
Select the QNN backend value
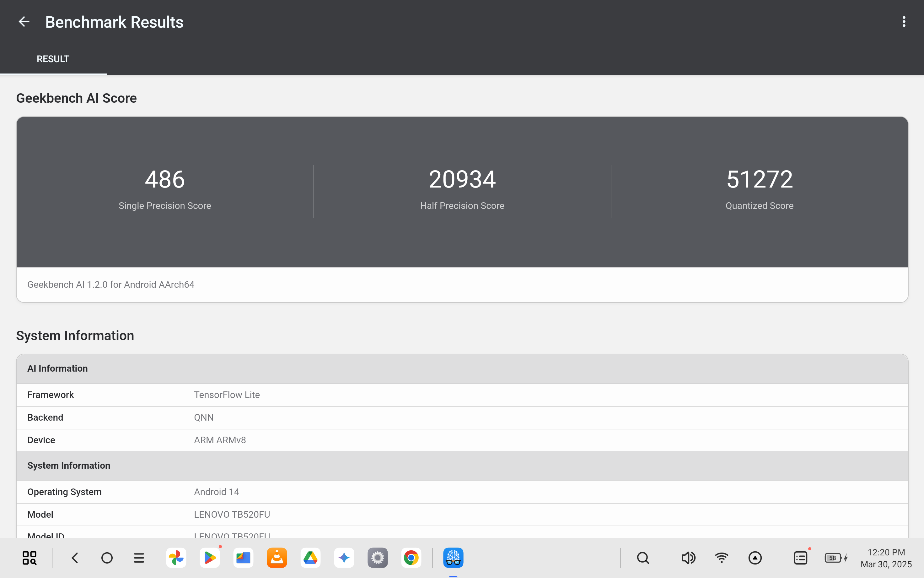tap(203, 417)
